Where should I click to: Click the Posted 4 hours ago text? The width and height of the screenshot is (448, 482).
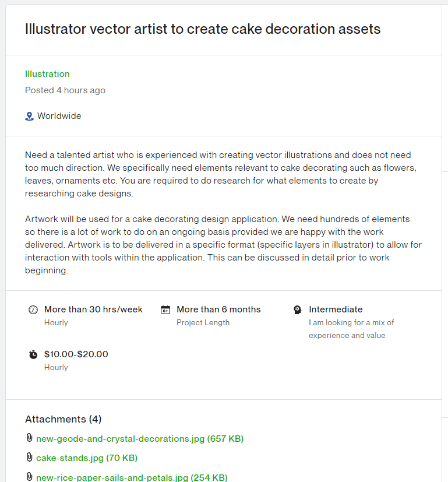coord(65,90)
